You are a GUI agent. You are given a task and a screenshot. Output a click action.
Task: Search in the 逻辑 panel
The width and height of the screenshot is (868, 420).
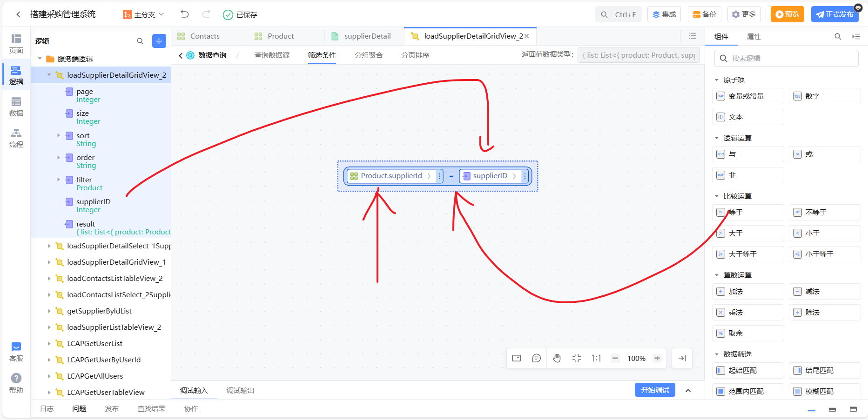pos(140,41)
